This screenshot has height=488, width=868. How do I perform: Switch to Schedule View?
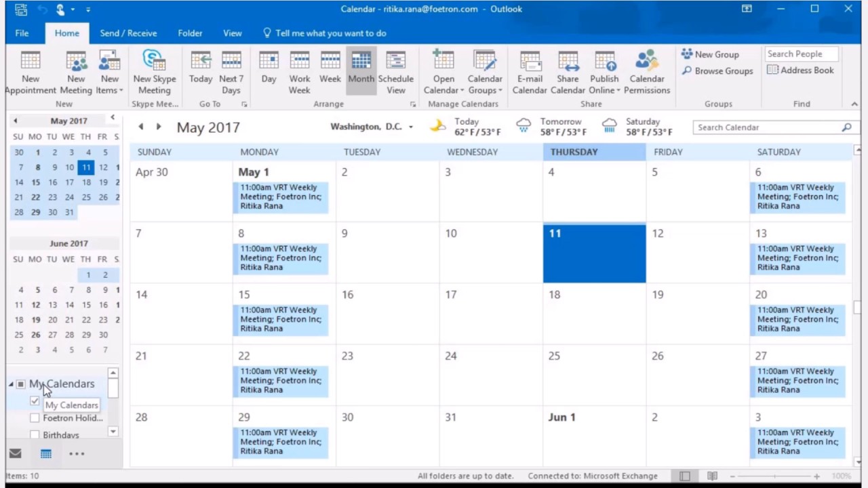396,73
